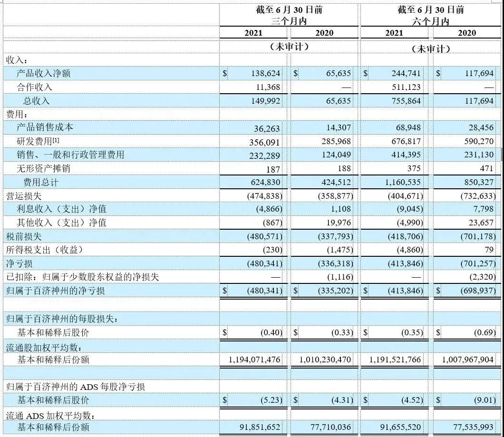Select 已扣除：归属于少数股东权益的净损失 label
The image size is (504, 437).
[83, 277]
